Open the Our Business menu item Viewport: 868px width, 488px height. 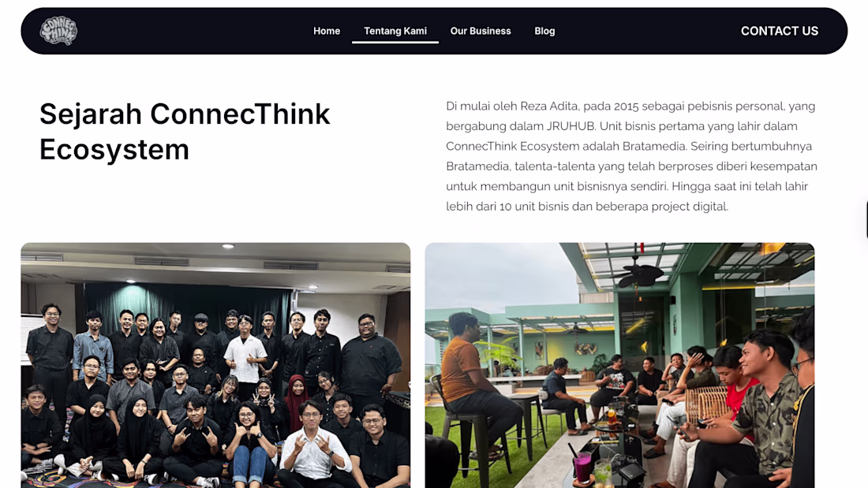(x=481, y=31)
